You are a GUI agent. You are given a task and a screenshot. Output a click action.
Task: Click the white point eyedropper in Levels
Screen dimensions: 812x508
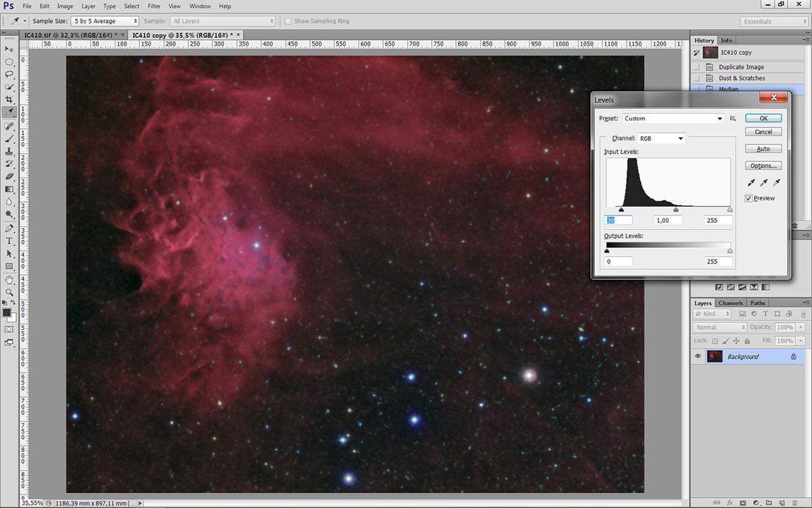pyautogui.click(x=776, y=183)
